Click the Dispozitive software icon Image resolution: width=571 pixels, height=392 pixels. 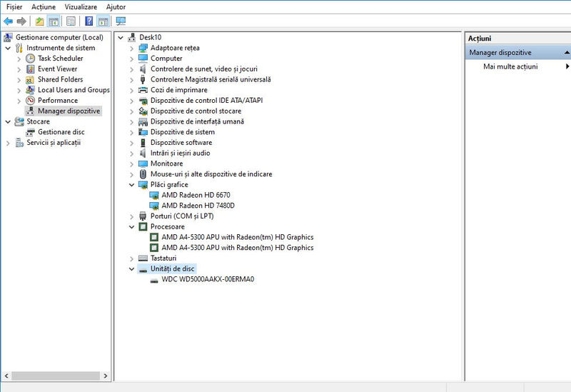143,142
